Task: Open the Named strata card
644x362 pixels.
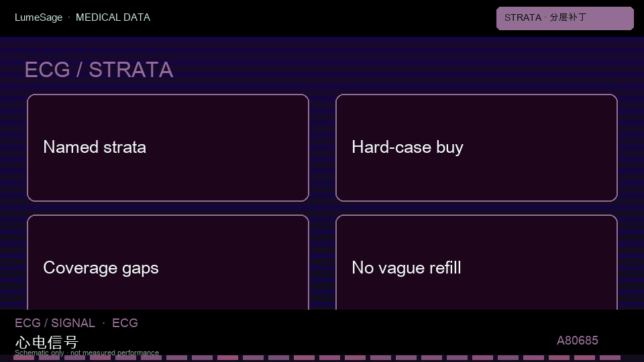Action: pyautogui.click(x=168, y=147)
